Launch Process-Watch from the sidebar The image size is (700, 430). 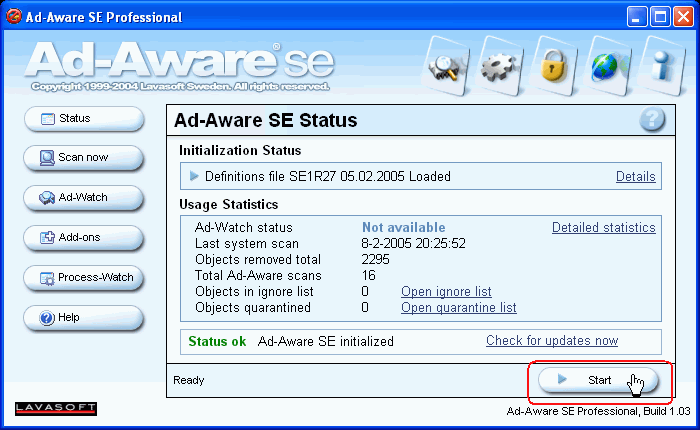tap(84, 278)
